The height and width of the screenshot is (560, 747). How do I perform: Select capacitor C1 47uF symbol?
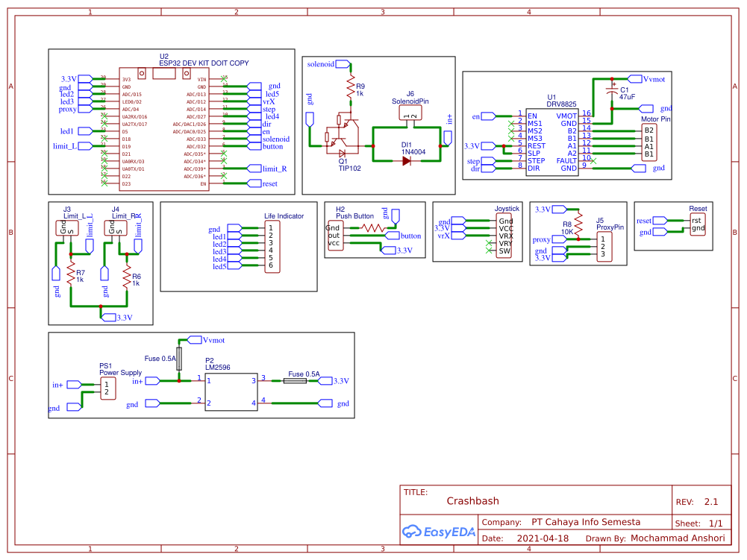(613, 90)
